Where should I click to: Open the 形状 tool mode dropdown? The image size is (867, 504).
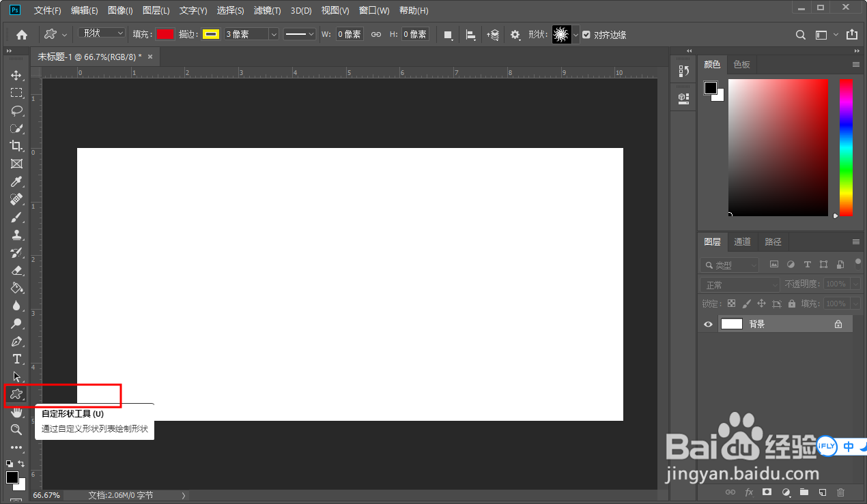(x=102, y=33)
